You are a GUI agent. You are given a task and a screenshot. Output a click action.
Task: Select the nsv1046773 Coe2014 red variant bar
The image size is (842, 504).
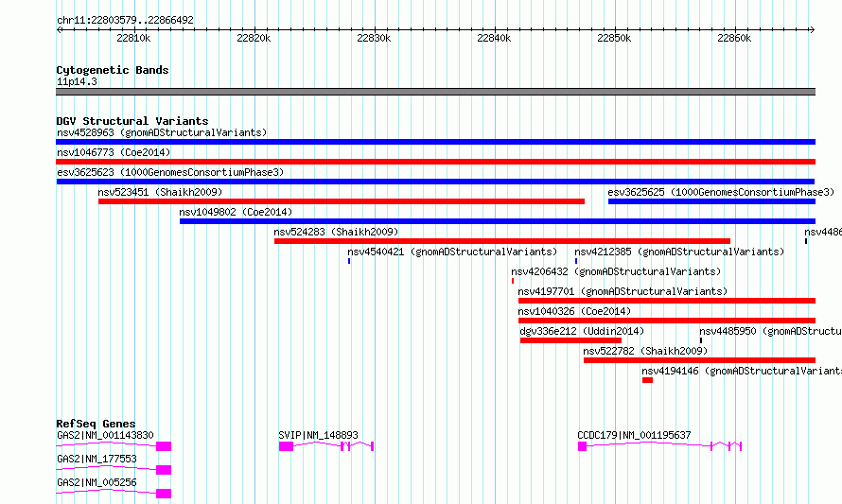435,162
